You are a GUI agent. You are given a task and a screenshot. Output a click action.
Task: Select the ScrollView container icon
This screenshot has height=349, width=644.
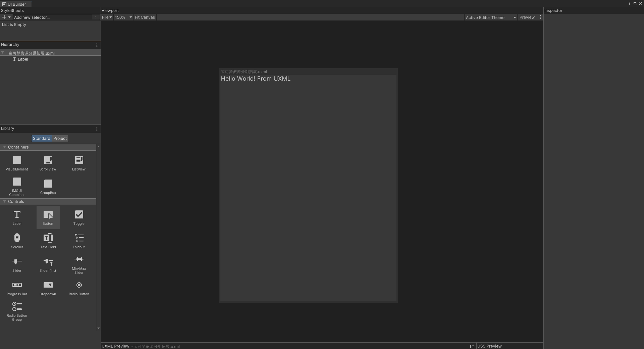(x=48, y=160)
